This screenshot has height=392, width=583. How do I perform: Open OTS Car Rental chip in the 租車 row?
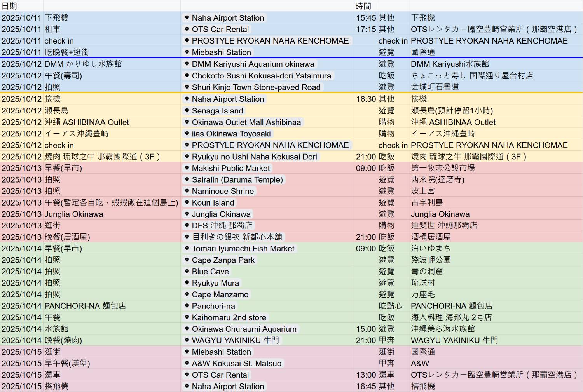[x=217, y=29]
